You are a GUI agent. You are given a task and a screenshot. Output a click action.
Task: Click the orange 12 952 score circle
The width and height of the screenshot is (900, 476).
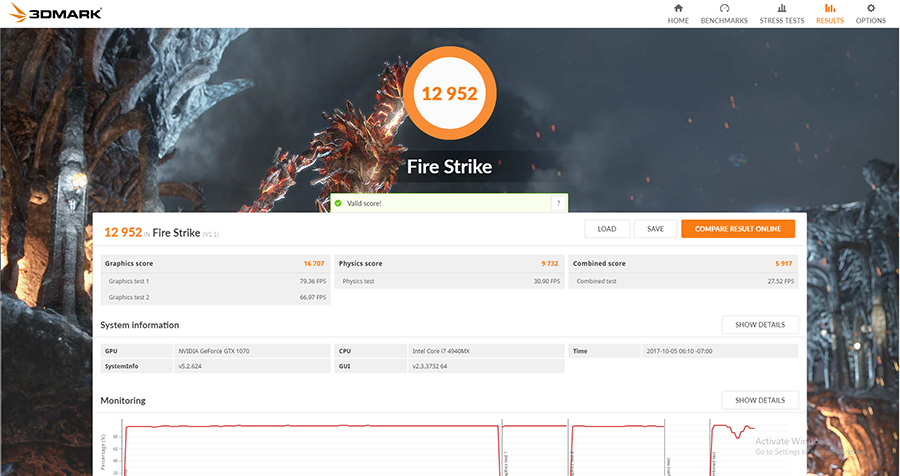click(x=449, y=95)
